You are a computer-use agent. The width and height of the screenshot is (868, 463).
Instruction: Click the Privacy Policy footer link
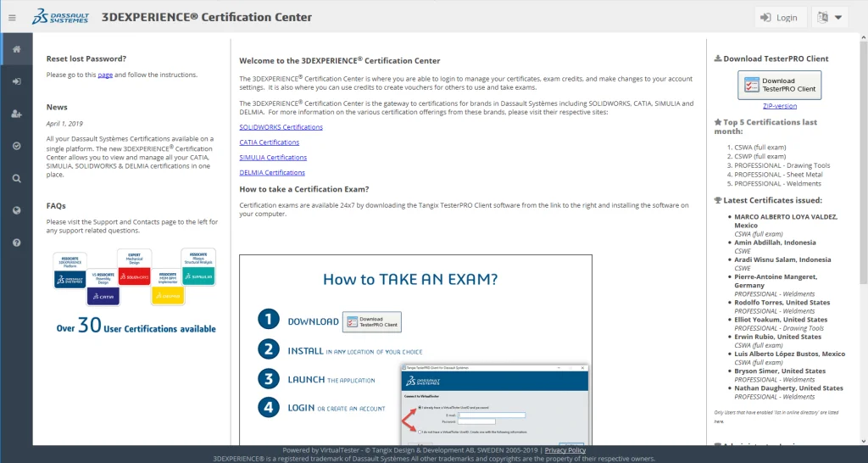[565, 450]
